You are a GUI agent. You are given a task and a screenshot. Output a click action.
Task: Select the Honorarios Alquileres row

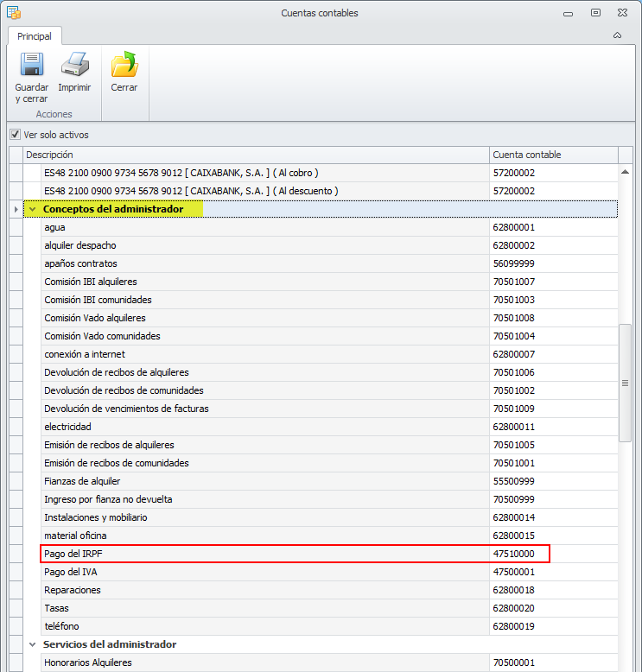click(329, 662)
